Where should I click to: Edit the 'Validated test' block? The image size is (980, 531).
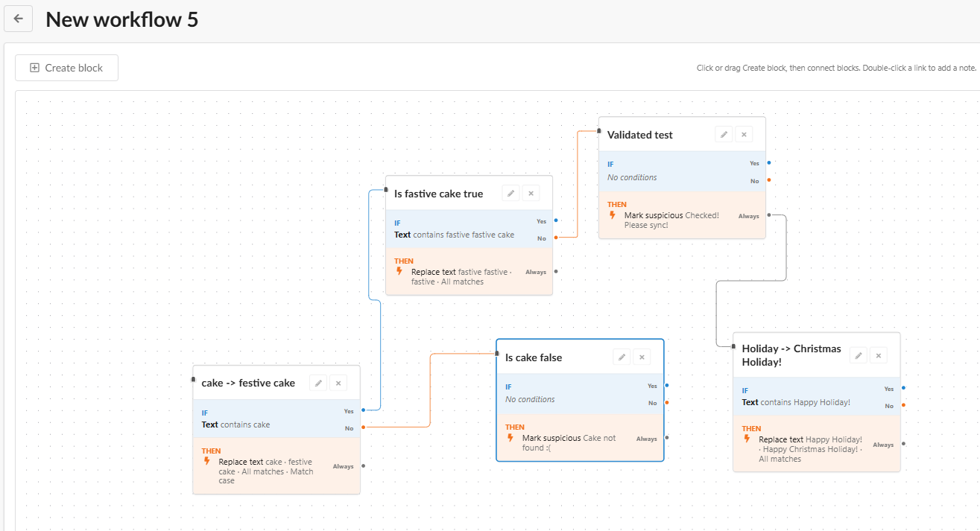click(x=724, y=135)
